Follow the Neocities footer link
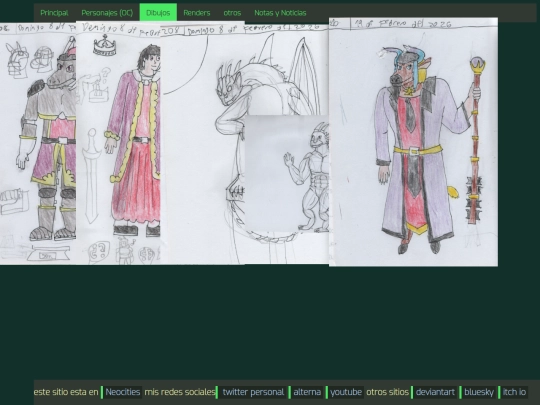This screenshot has width=540, height=405. (x=123, y=392)
